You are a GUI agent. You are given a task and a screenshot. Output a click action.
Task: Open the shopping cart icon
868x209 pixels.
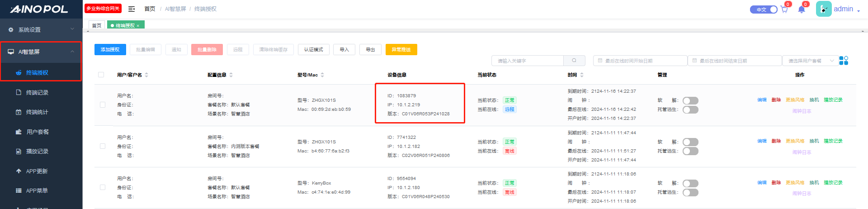(x=784, y=9)
